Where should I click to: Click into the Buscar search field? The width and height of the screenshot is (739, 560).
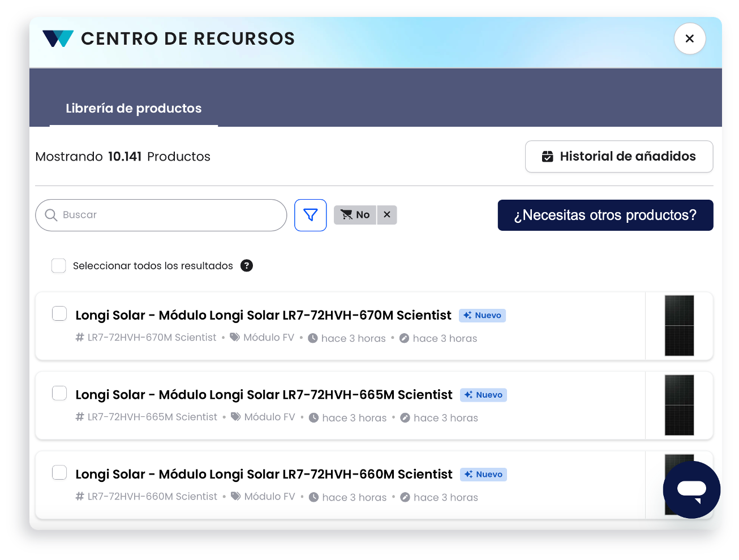coord(161,215)
